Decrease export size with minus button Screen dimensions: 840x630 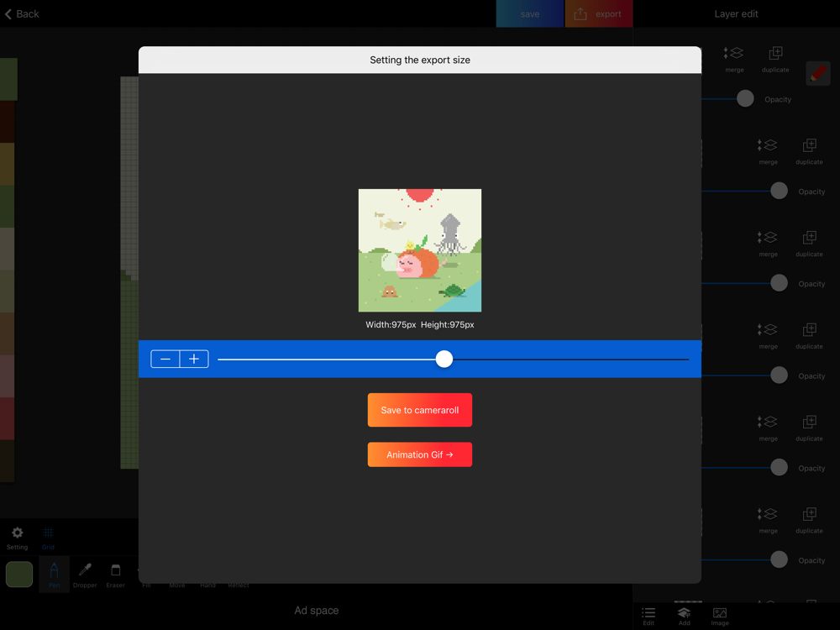pos(165,359)
